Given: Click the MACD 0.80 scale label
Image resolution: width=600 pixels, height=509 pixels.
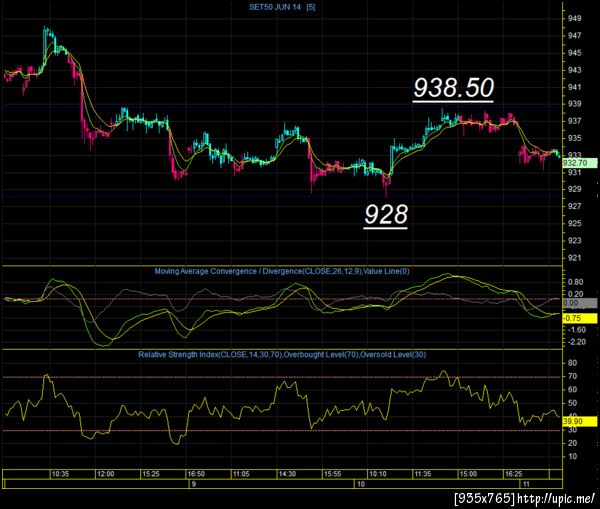Looking at the screenshot, I should point(576,282).
